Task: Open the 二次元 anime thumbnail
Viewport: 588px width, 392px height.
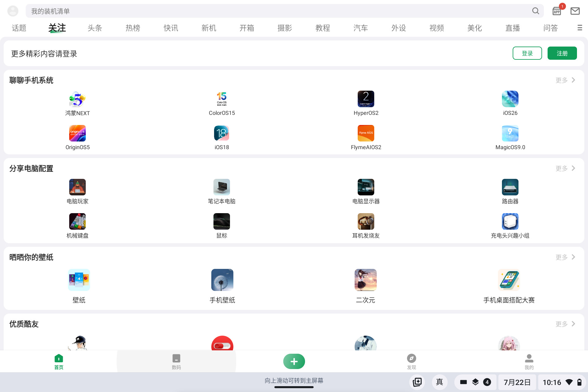Action: pyautogui.click(x=366, y=280)
